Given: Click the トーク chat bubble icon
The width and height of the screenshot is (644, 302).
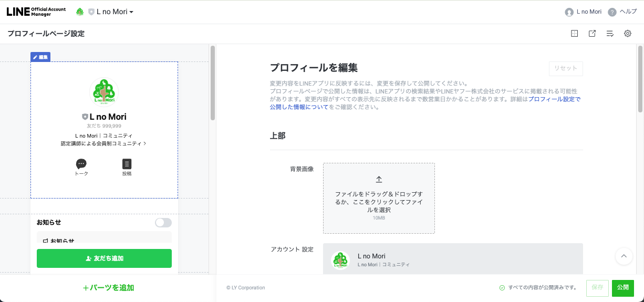Looking at the screenshot, I should (81, 164).
